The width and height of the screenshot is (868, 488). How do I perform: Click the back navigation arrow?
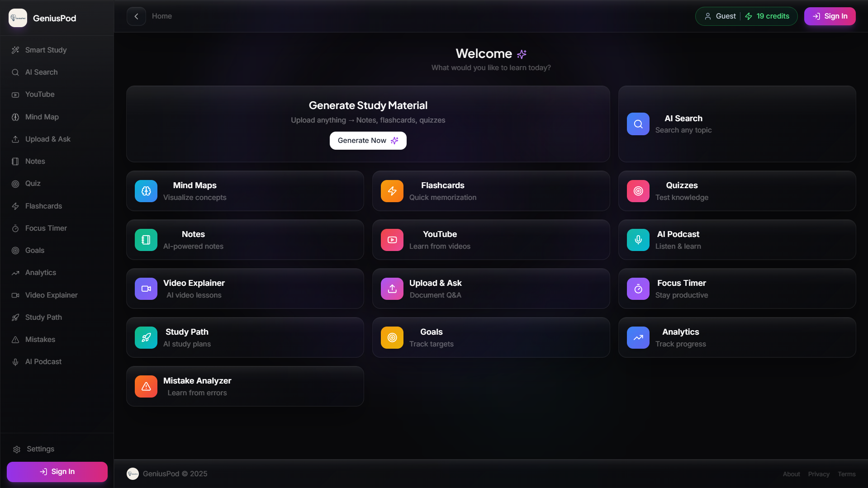point(136,16)
